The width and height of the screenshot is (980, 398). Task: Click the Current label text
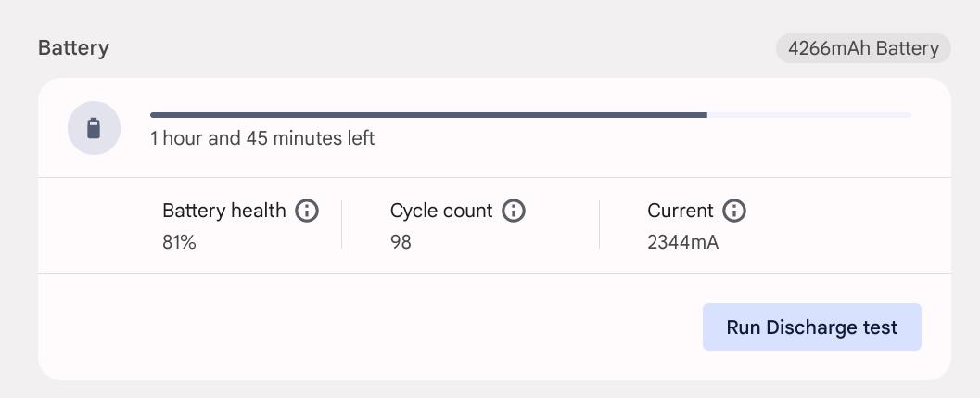click(680, 211)
